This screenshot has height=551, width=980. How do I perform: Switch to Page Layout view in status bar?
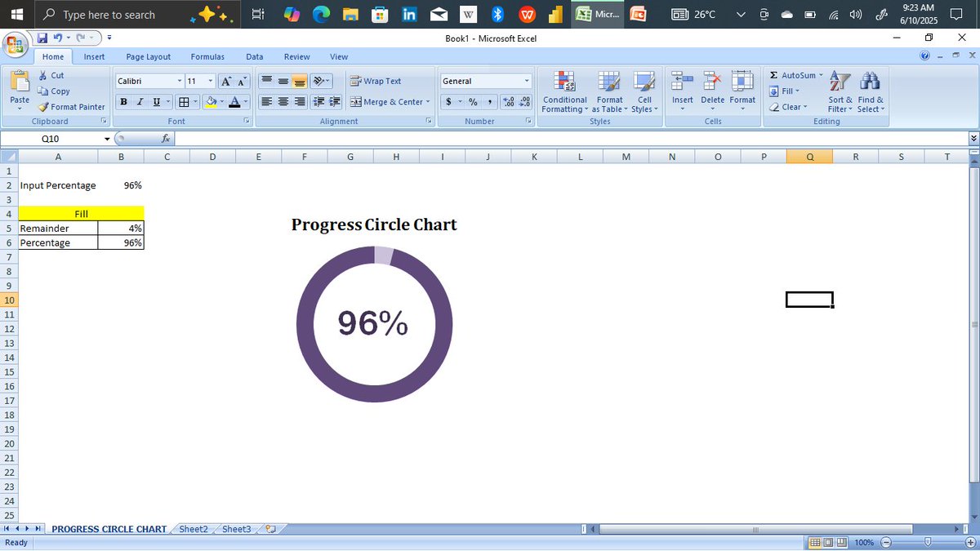click(x=827, y=542)
